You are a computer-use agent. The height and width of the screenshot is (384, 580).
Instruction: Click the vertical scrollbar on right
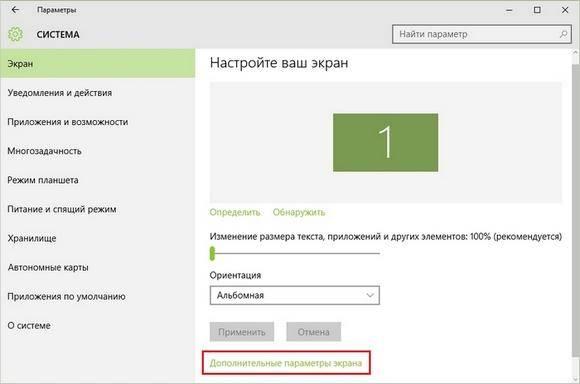coord(576,211)
